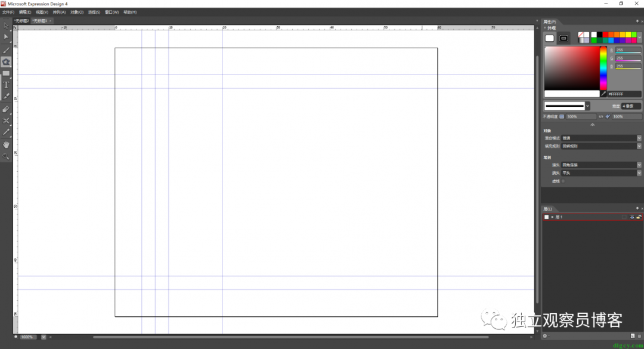The image size is (644, 349).
Task: Open the Object menu
Action: tap(77, 13)
